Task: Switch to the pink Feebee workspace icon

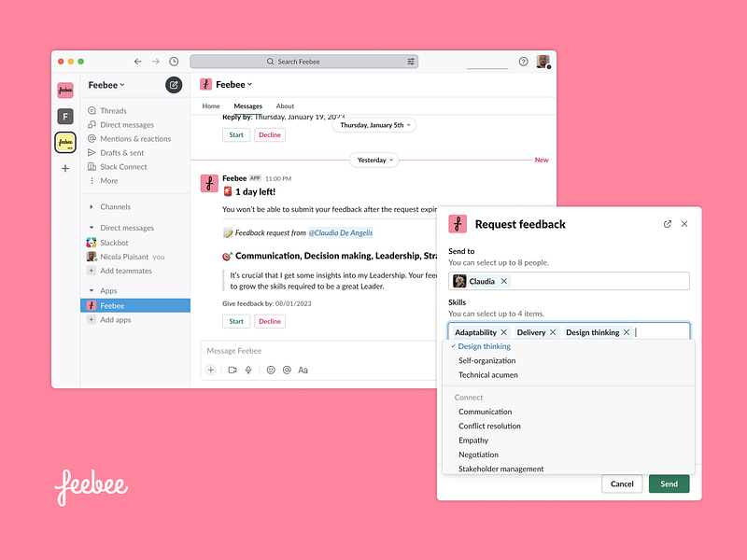Action: coord(65,90)
